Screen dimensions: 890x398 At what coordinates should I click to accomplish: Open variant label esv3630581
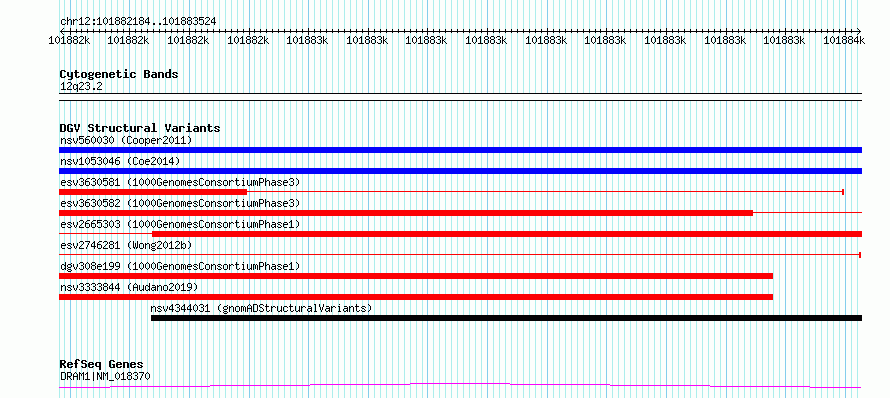pos(179,182)
